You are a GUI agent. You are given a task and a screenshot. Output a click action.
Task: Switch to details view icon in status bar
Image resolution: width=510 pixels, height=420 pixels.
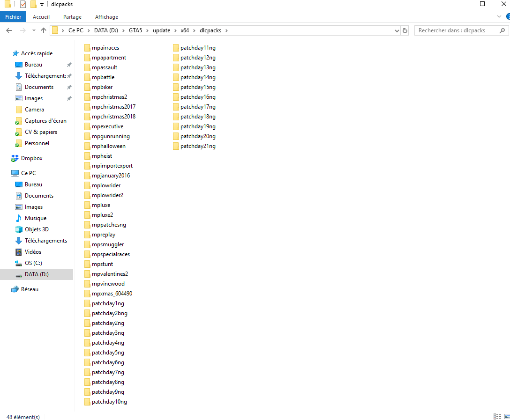point(497,416)
